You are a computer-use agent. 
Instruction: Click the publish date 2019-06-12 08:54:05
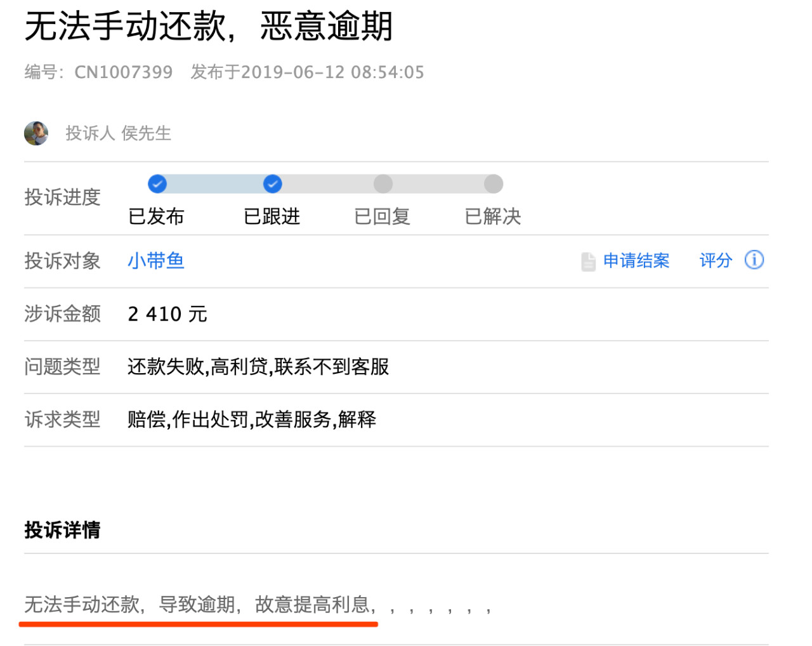[332, 72]
